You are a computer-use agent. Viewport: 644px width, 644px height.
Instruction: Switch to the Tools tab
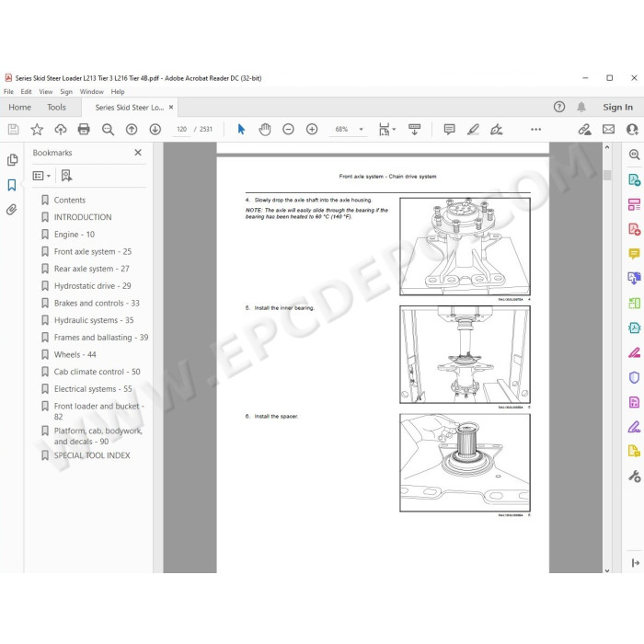56,108
